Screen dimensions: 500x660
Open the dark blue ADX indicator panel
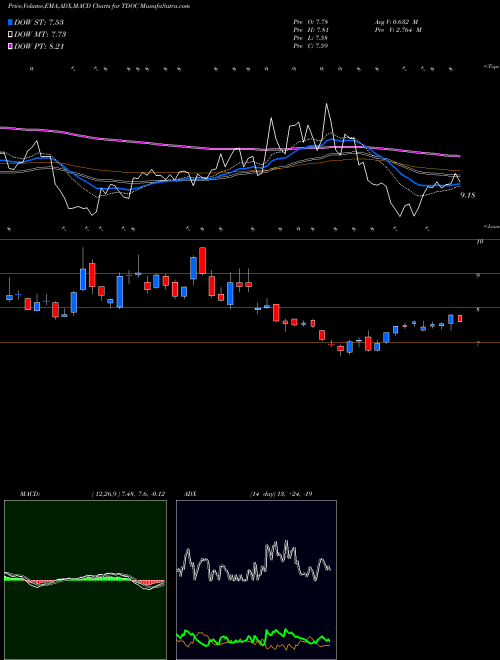coord(256,580)
